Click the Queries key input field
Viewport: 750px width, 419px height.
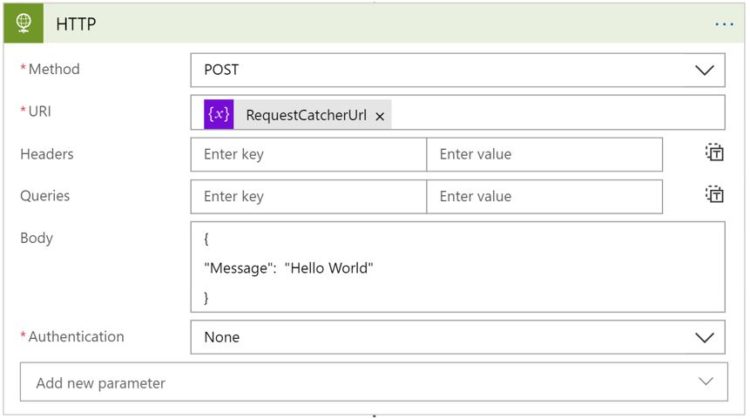point(309,197)
